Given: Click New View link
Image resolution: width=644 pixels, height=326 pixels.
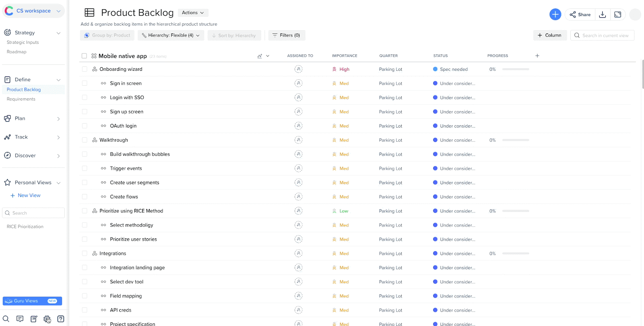Looking at the screenshot, I should click(29, 196).
